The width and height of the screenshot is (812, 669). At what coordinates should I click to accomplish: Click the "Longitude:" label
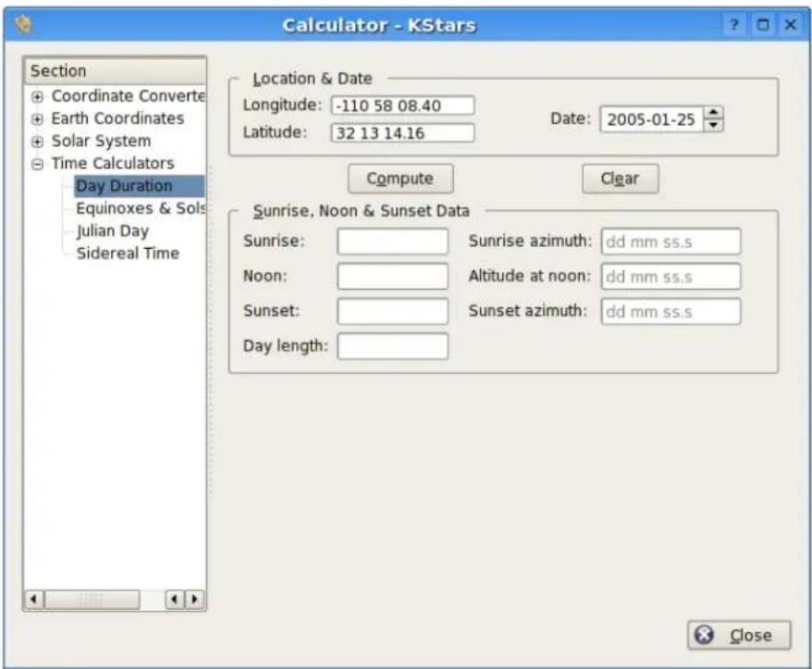tap(282, 105)
